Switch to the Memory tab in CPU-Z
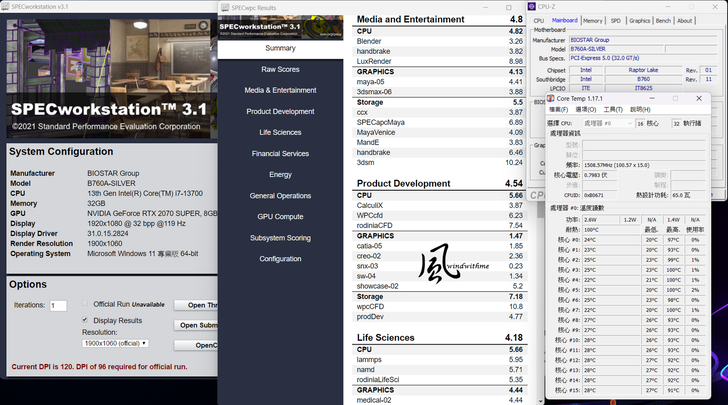This screenshot has width=728, height=405. (592, 21)
